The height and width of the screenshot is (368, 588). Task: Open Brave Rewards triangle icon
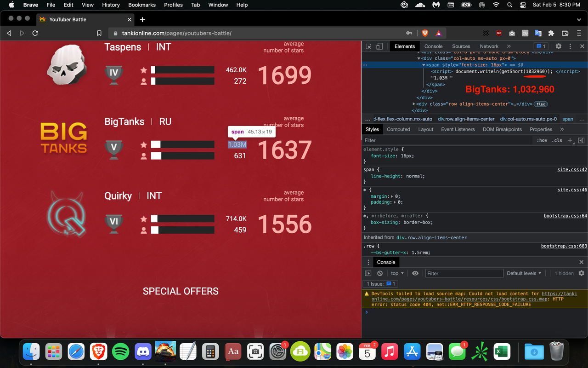coord(438,33)
